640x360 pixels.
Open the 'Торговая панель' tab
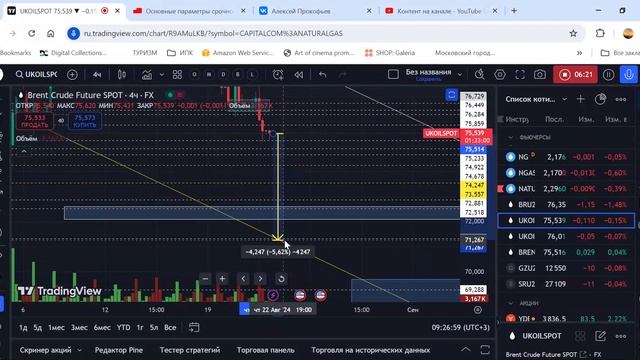point(265,350)
